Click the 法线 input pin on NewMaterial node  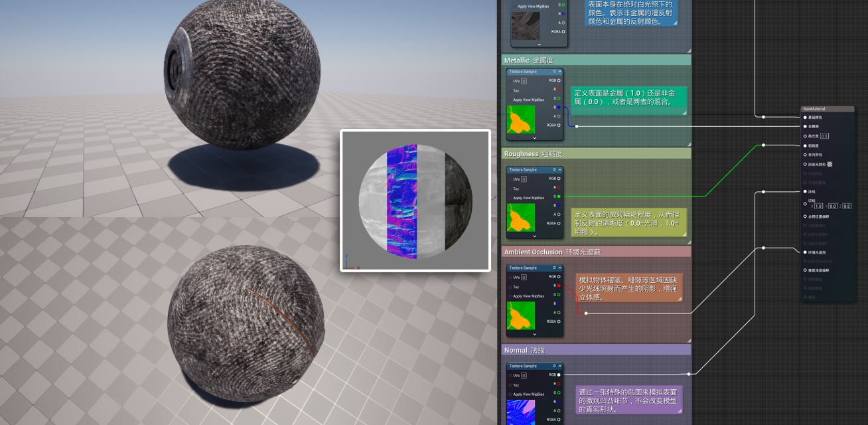point(806,192)
